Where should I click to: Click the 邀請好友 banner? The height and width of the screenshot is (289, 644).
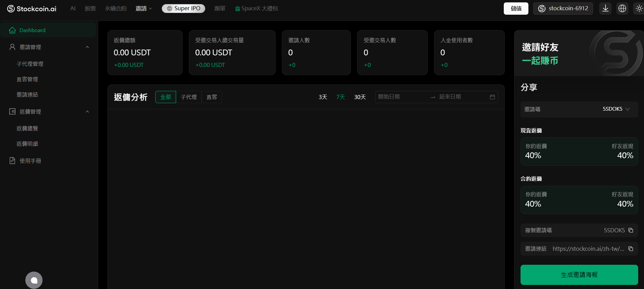click(579, 53)
